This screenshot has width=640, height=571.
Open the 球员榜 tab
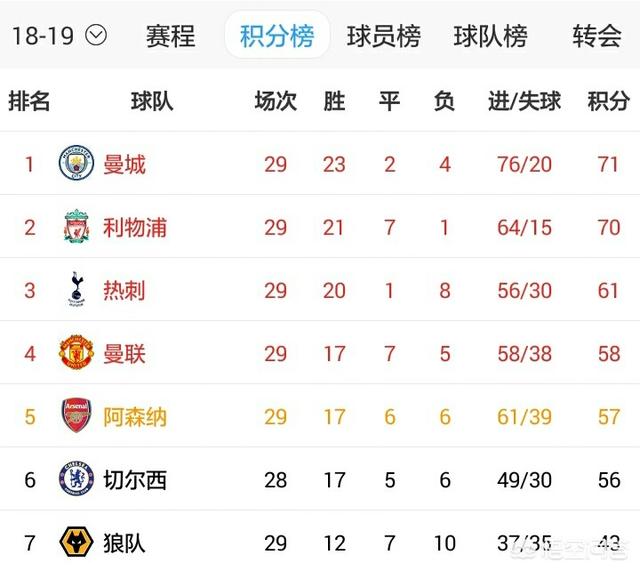[x=383, y=37]
